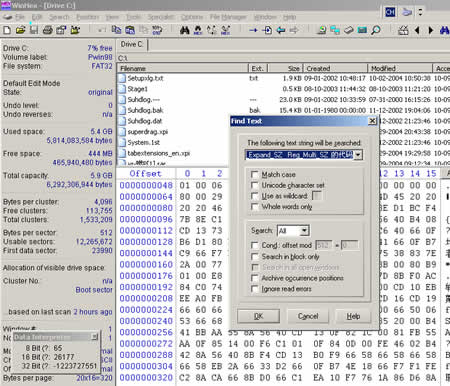Viewport: 450px width, 386px height.
Task: Click the magnifying glass toolbar icon
Action: [x=376, y=30]
